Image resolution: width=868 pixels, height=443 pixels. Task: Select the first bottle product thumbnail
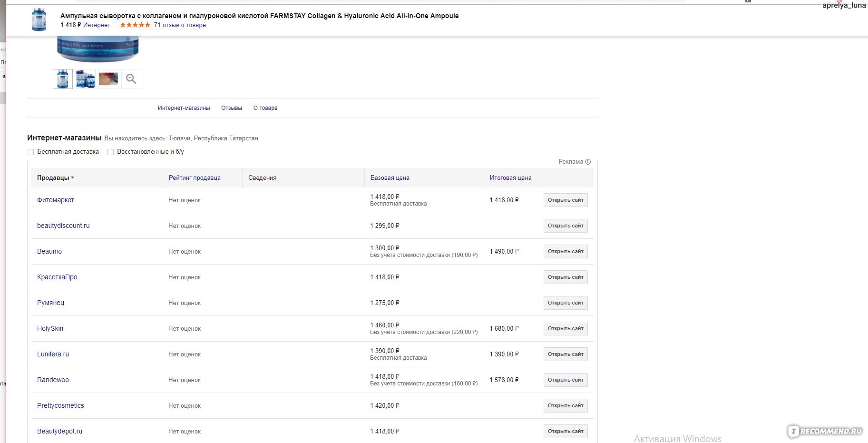click(63, 79)
